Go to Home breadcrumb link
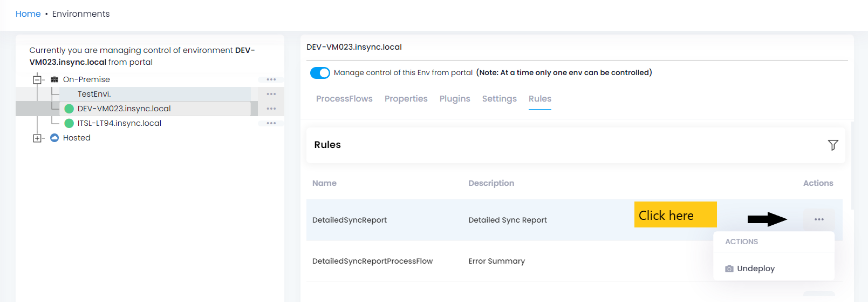The image size is (868, 302). 28,14
